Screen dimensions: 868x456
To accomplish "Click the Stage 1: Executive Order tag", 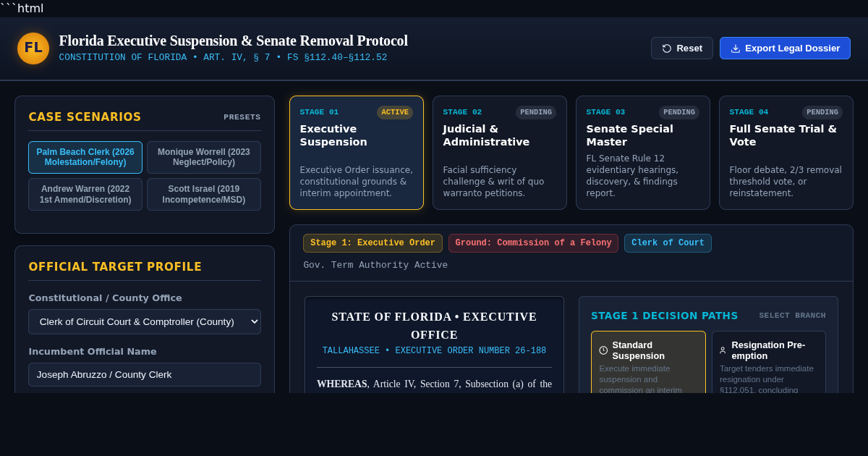I will point(373,243).
